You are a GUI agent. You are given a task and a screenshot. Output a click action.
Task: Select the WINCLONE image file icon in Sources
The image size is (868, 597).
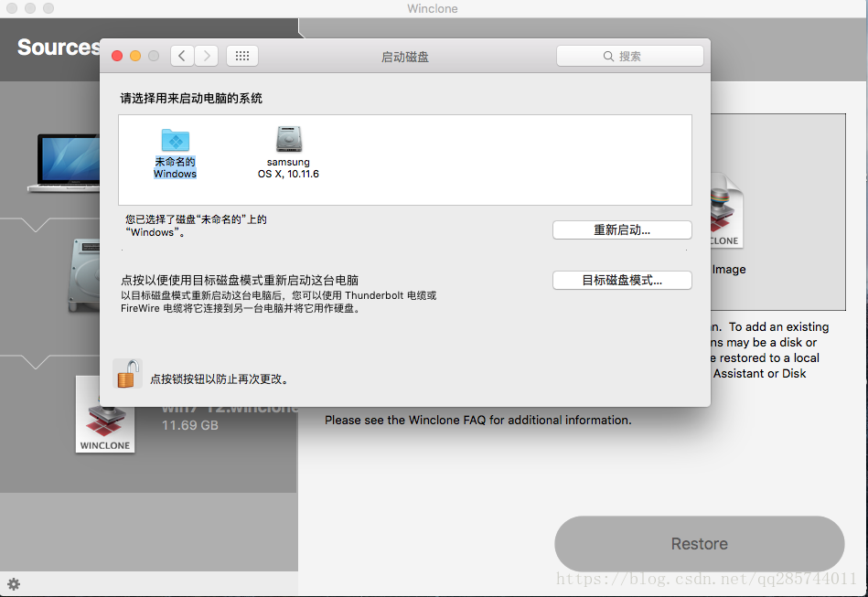[105, 415]
